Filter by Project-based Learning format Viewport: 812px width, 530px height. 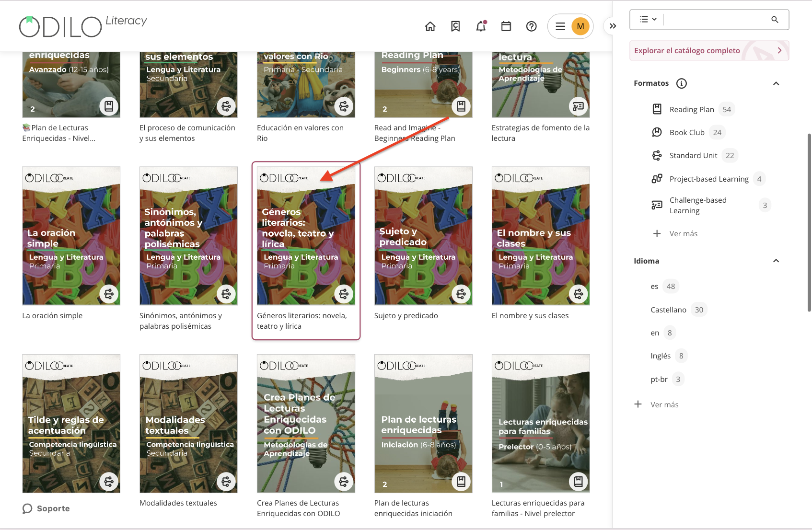pos(708,179)
